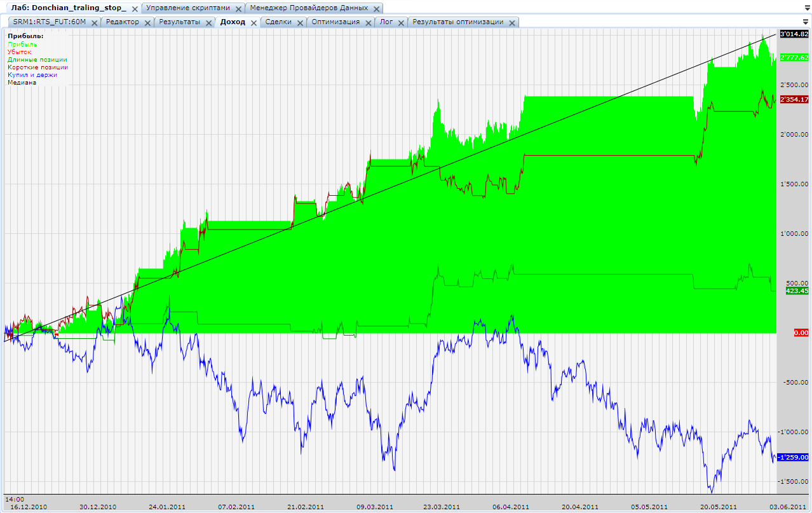Click the 24.01.2011 date label
Viewport: 812px width, 513px height.
[x=167, y=507]
